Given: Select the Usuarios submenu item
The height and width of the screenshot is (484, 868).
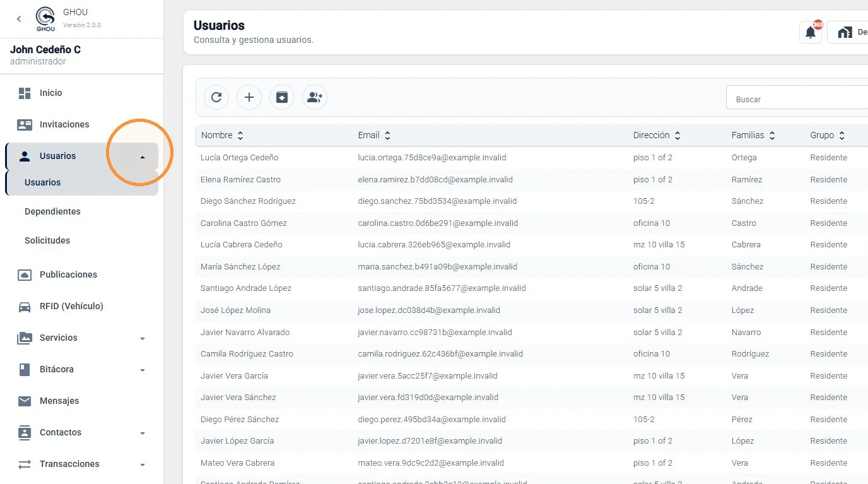Looking at the screenshot, I should tap(81, 182).
